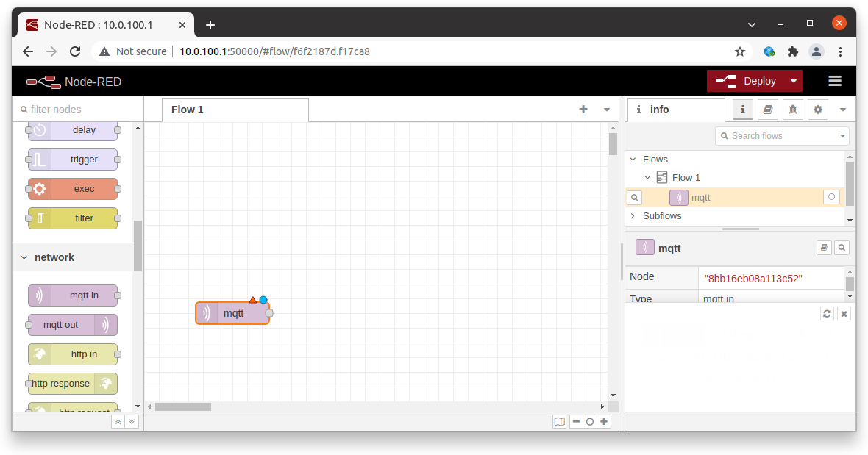Toggle the disabled state of the mqtt node
Screen dimensions: 868x455
831,197
